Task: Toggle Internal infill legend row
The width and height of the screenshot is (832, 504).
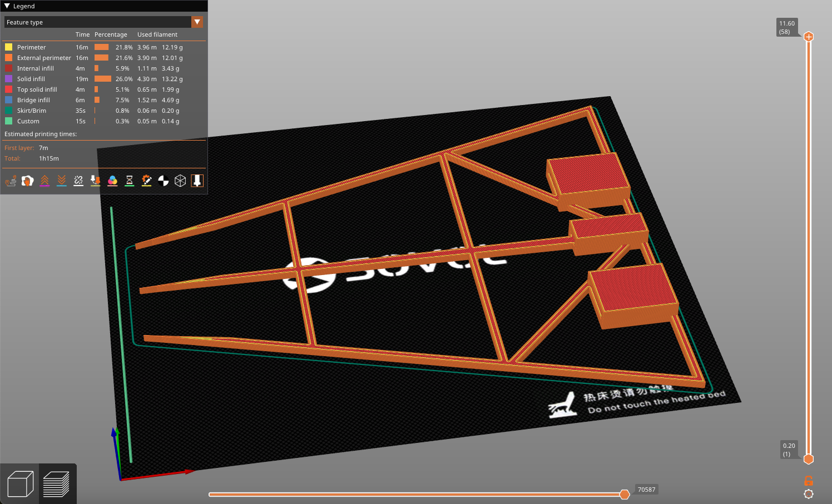Action: (105, 68)
